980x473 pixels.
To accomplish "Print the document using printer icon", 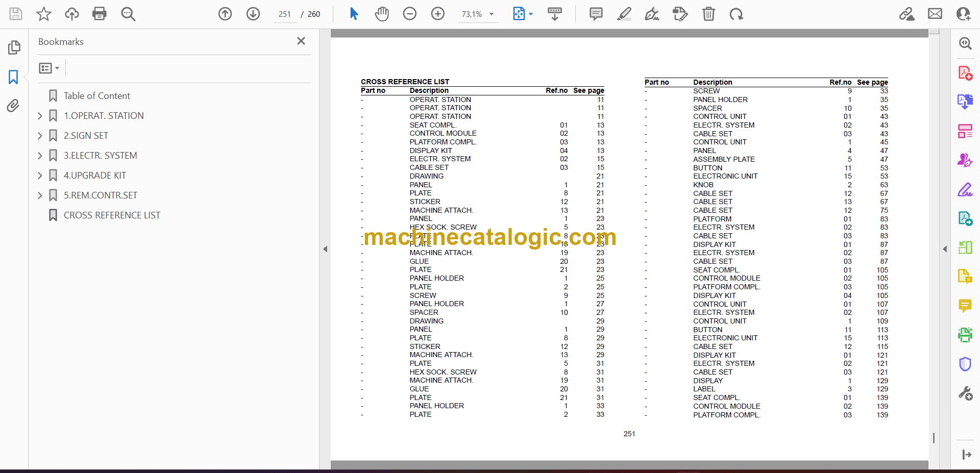I will click(100, 14).
